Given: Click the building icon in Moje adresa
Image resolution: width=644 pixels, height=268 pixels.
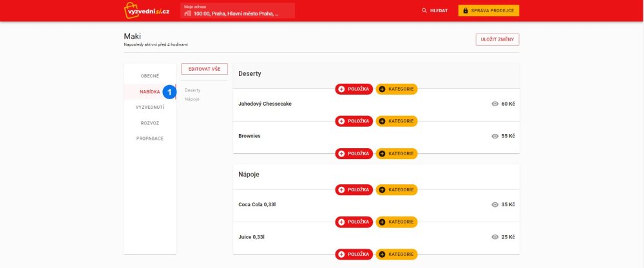Looking at the screenshot, I should [x=187, y=13].
